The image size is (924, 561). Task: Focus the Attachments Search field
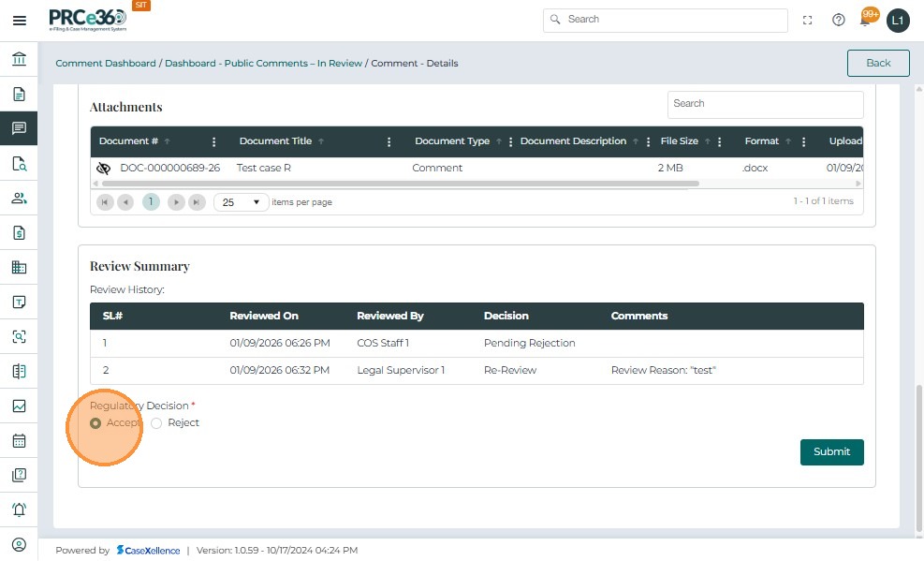765,104
